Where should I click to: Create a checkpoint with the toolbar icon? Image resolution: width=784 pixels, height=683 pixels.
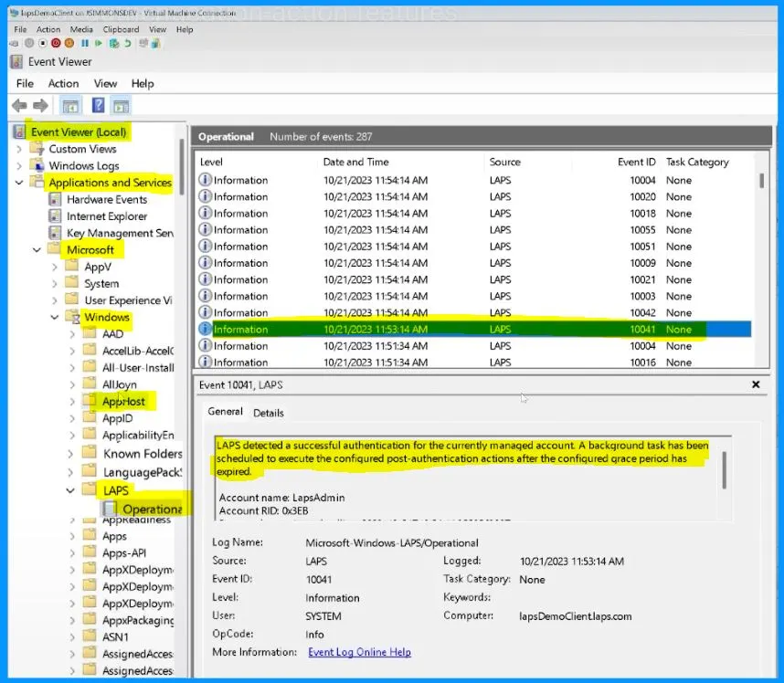click(x=114, y=44)
